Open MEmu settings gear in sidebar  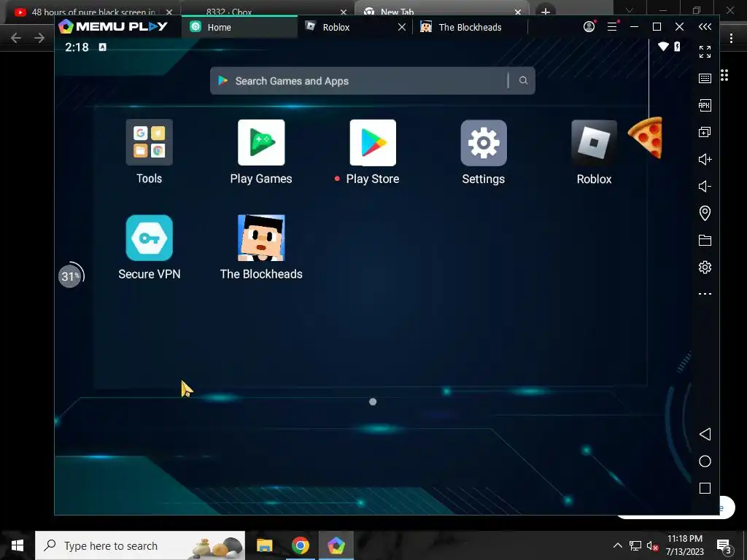(x=705, y=267)
